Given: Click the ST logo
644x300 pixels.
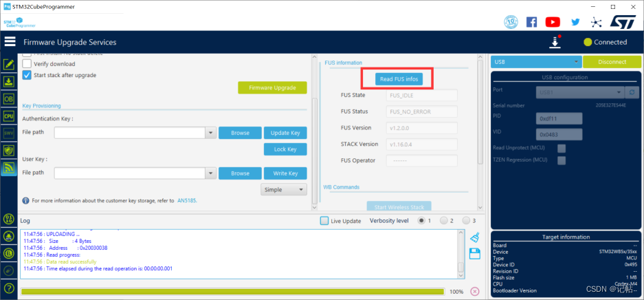Looking at the screenshot, I should pos(623,22).
